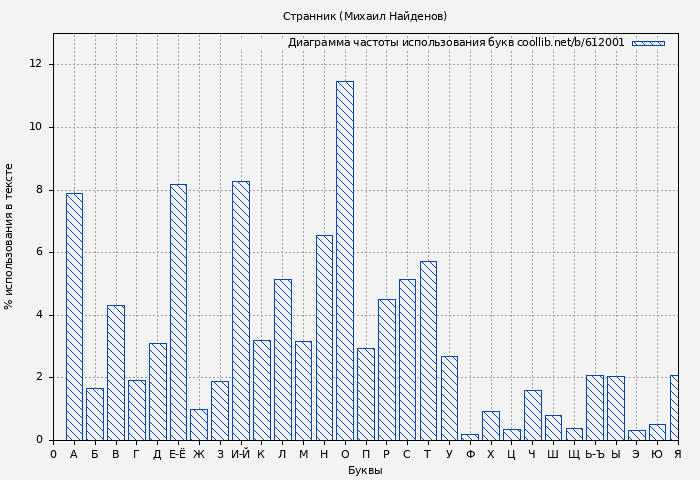Click the short bar for letter Ф
The image size is (700, 480).
[x=470, y=437]
